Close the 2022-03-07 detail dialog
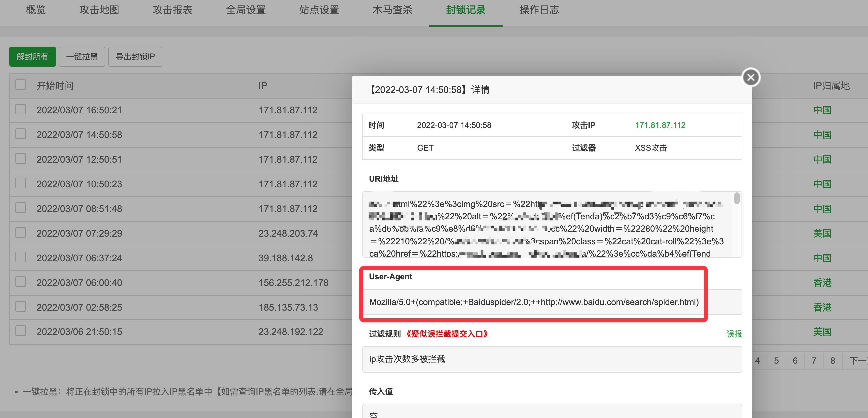The width and height of the screenshot is (868, 418). (x=751, y=77)
